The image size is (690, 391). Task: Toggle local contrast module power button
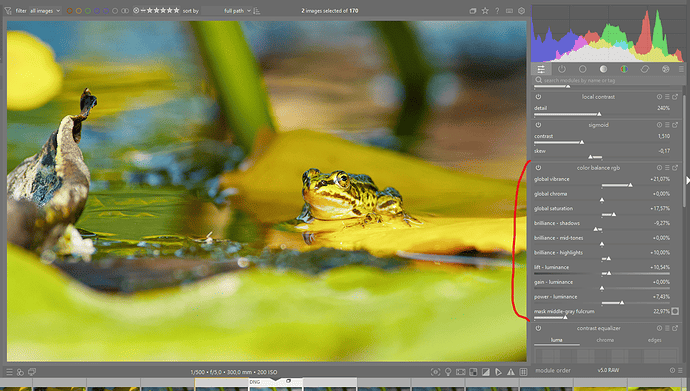(538, 97)
